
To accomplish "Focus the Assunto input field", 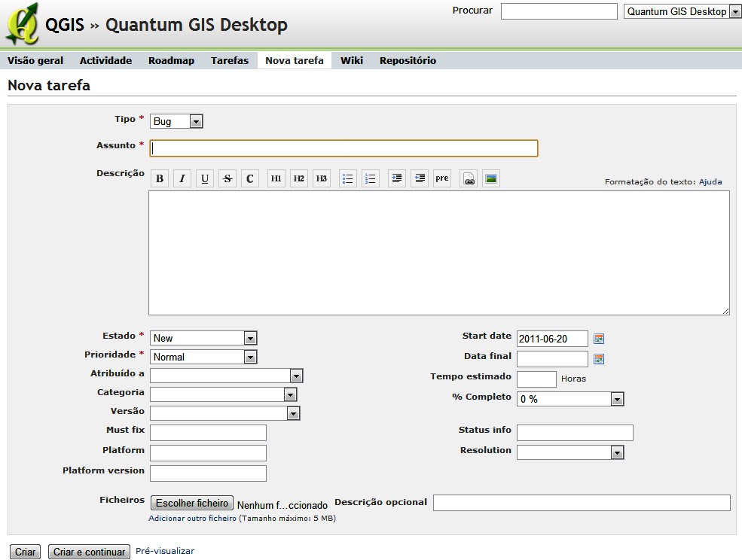I will (x=344, y=148).
